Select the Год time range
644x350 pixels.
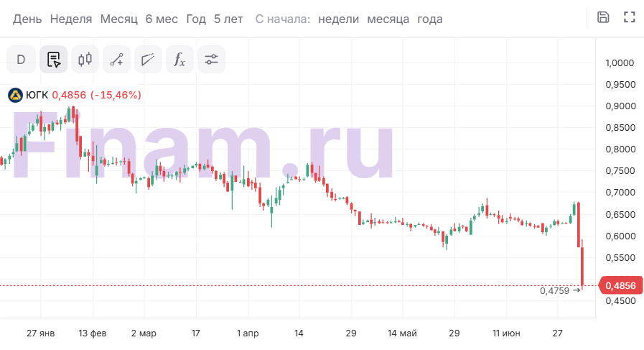(196, 19)
